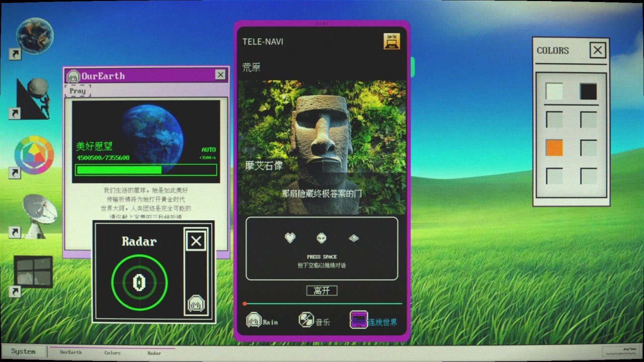Click the 那扇隐藏终极答案的门 subtitle
The height and width of the screenshot is (362, 644).
point(321,194)
